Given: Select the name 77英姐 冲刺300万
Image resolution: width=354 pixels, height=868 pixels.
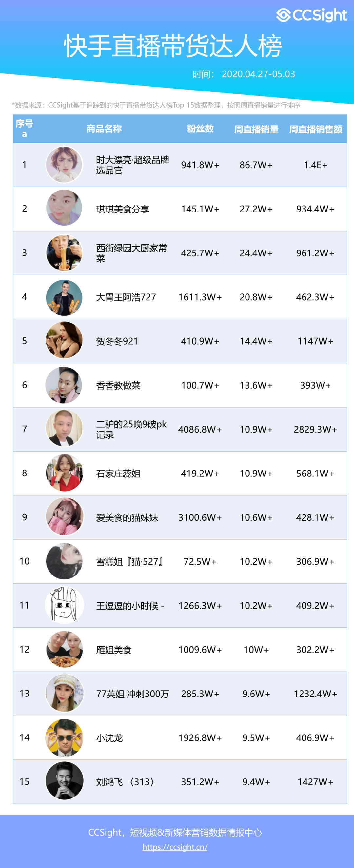Looking at the screenshot, I should pos(132,694).
